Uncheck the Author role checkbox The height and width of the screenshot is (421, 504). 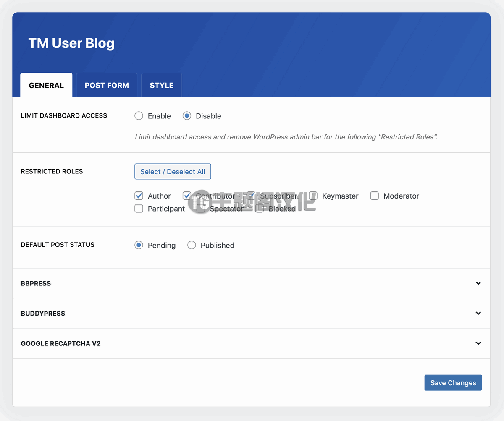tap(139, 196)
